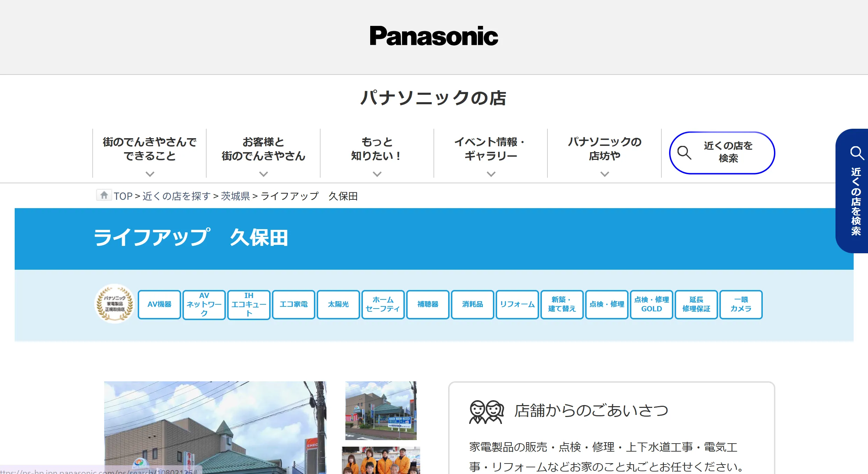The width and height of the screenshot is (868, 474).
Task: Click the パナソニックの店 page title
Action: click(433, 98)
